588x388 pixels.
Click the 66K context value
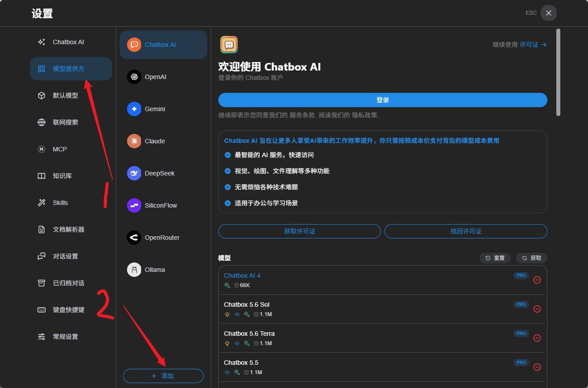coord(245,285)
